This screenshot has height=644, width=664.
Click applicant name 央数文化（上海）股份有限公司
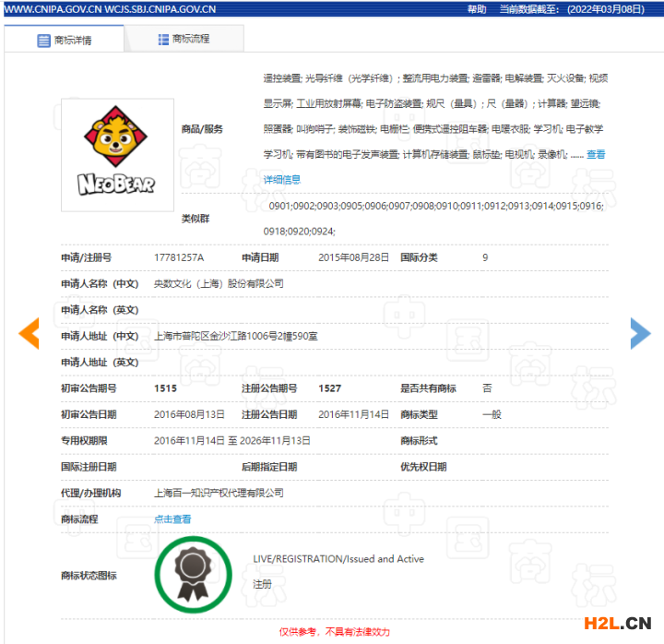219,283
